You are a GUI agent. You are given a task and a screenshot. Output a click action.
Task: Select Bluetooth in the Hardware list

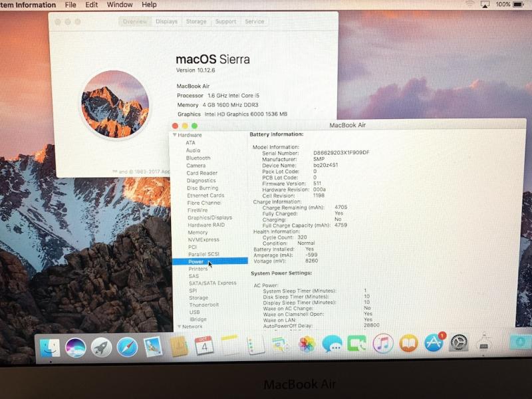point(198,158)
